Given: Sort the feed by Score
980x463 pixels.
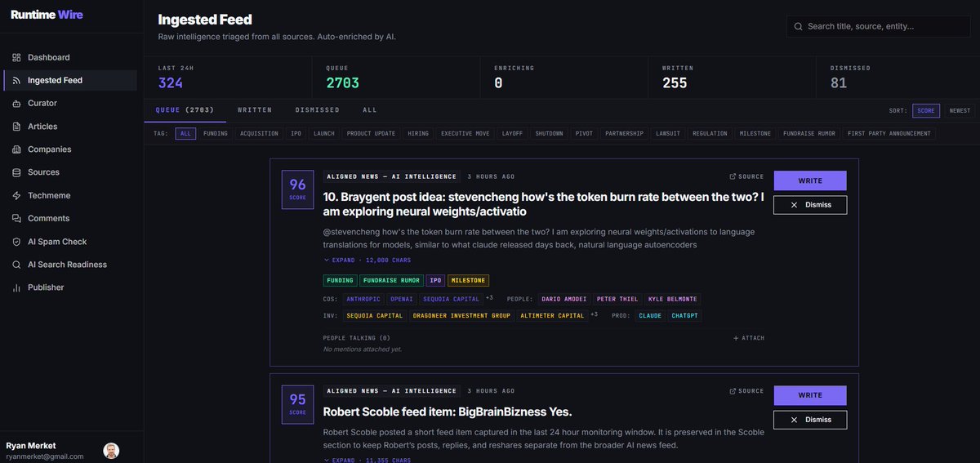Looking at the screenshot, I should tap(926, 110).
